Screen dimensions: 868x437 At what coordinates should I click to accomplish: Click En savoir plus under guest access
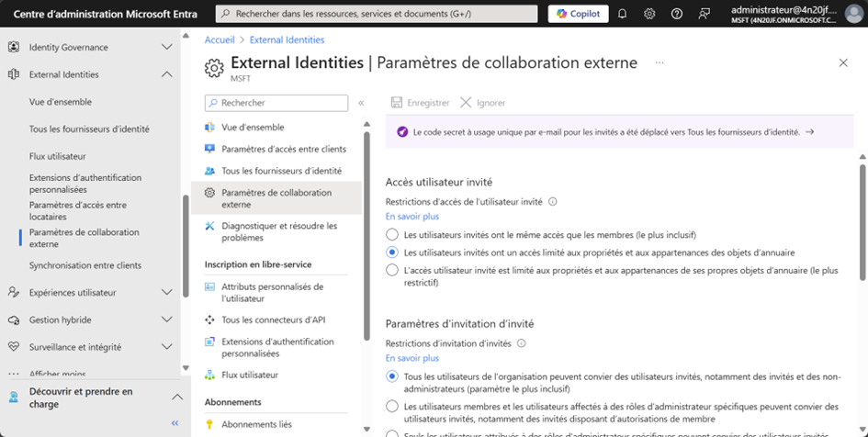(x=411, y=217)
